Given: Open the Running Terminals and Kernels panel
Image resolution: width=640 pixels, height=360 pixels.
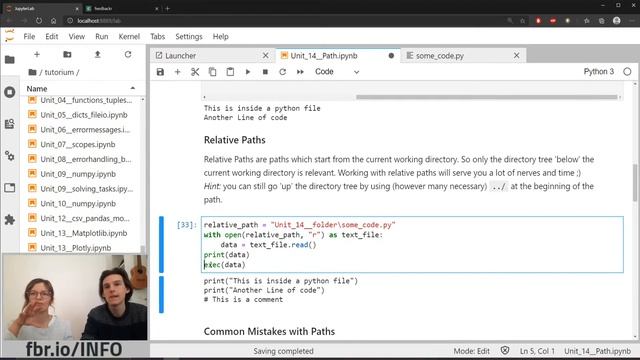Looking at the screenshot, I should pos(10,92).
